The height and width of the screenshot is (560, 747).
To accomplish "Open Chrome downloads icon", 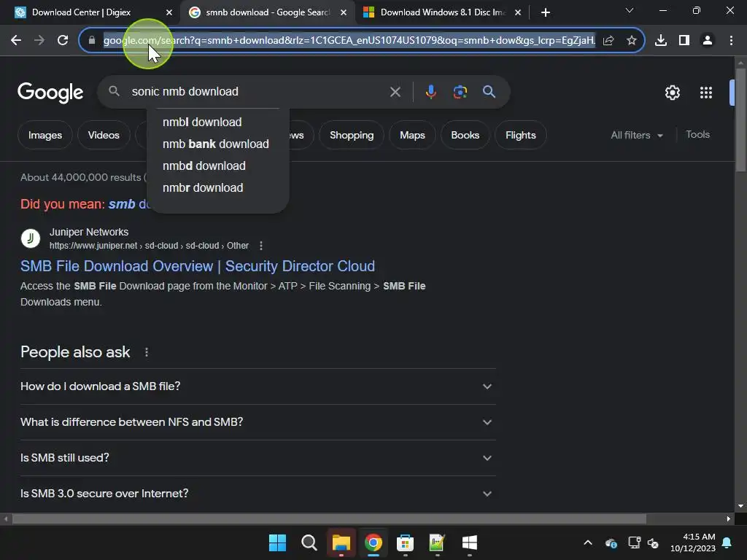I will click(x=661, y=41).
